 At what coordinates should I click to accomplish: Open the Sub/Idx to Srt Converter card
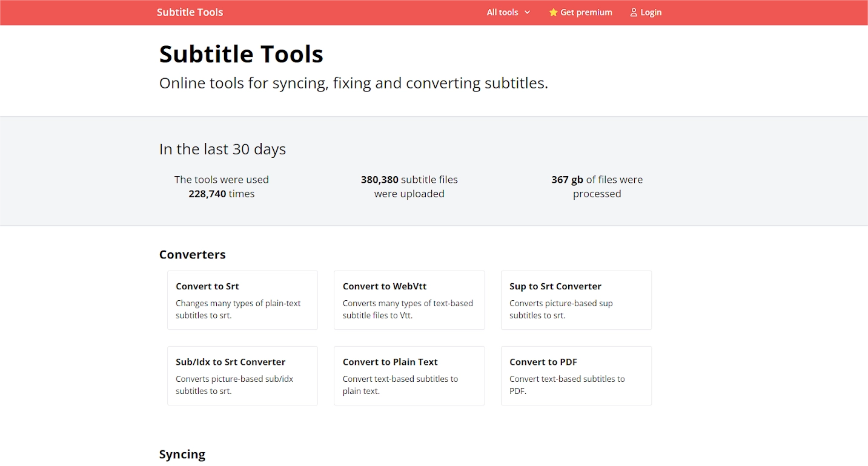pos(242,376)
